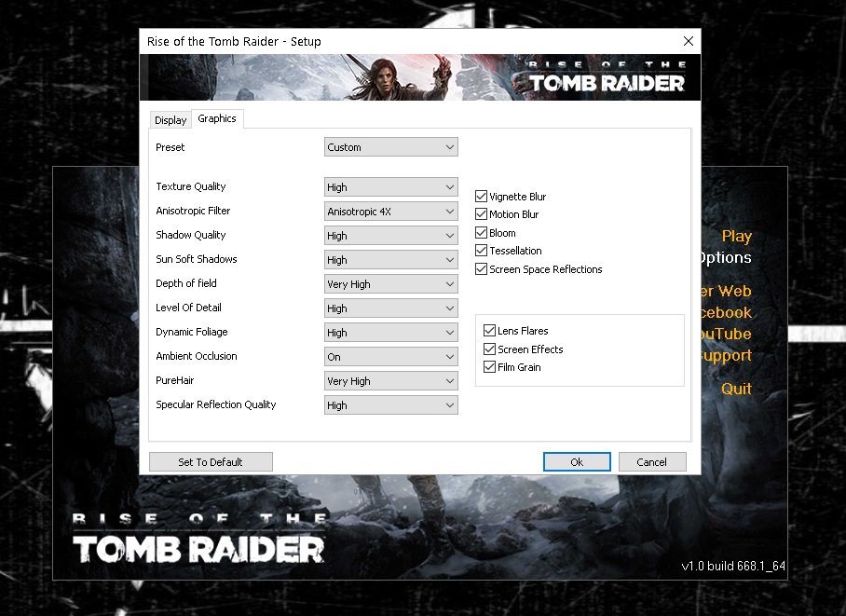
Task: Close the Setup dialog window
Action: click(x=688, y=41)
